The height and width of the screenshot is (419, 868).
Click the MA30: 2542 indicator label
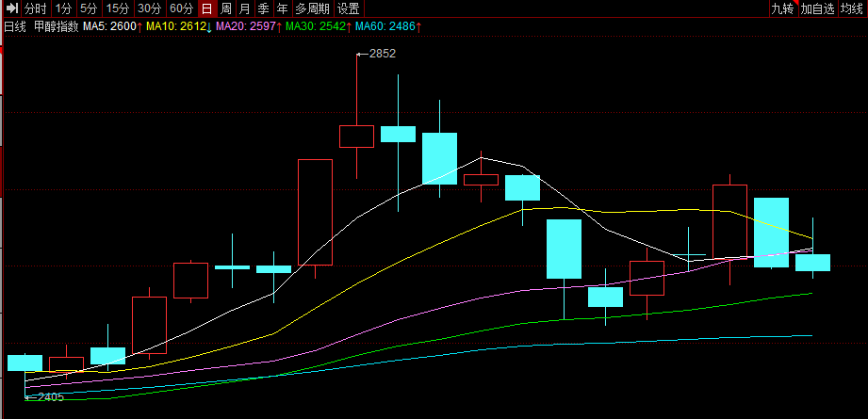[316, 26]
